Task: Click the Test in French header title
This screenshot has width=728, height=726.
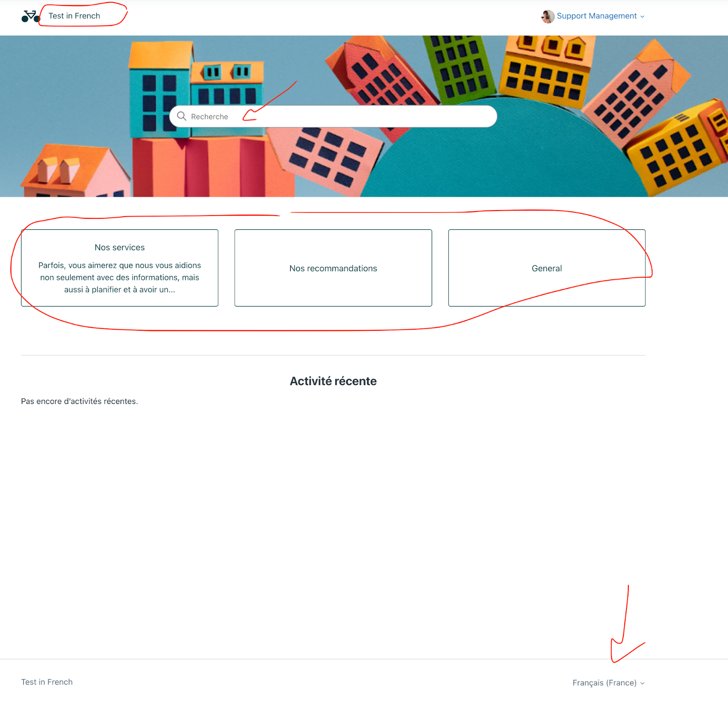Action: click(x=74, y=16)
